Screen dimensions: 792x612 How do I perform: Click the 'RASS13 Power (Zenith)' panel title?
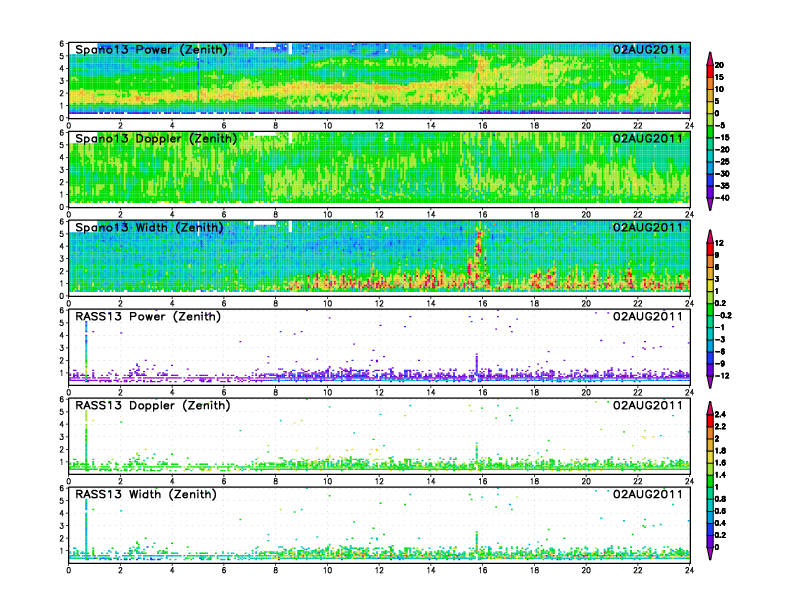tap(148, 317)
